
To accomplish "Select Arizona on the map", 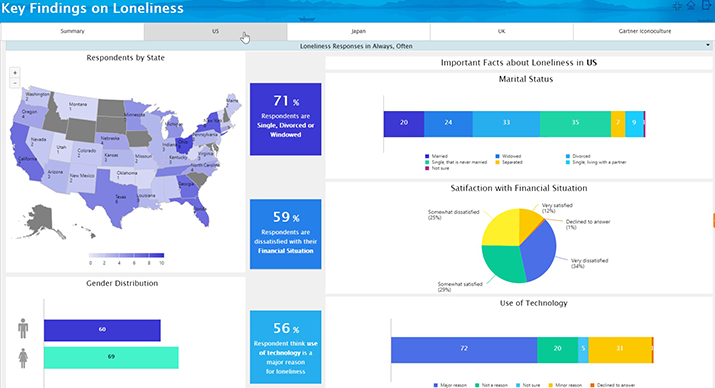I will pos(56,177).
